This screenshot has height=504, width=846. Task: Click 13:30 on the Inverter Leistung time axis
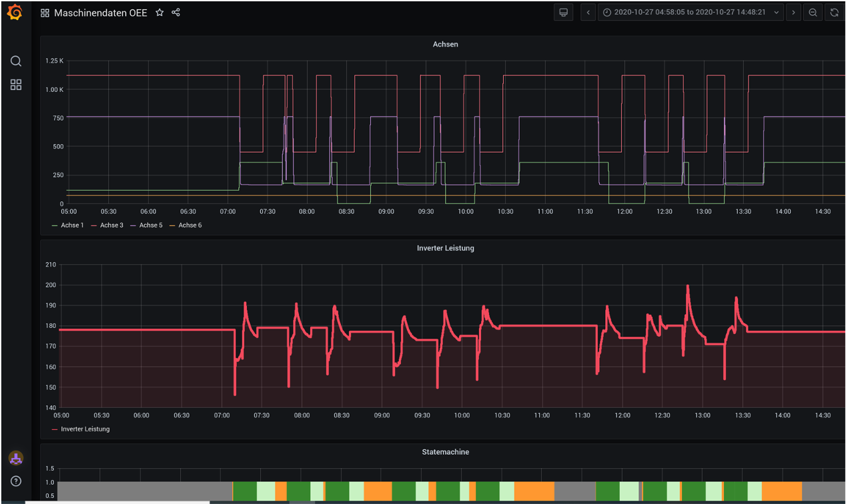(743, 415)
